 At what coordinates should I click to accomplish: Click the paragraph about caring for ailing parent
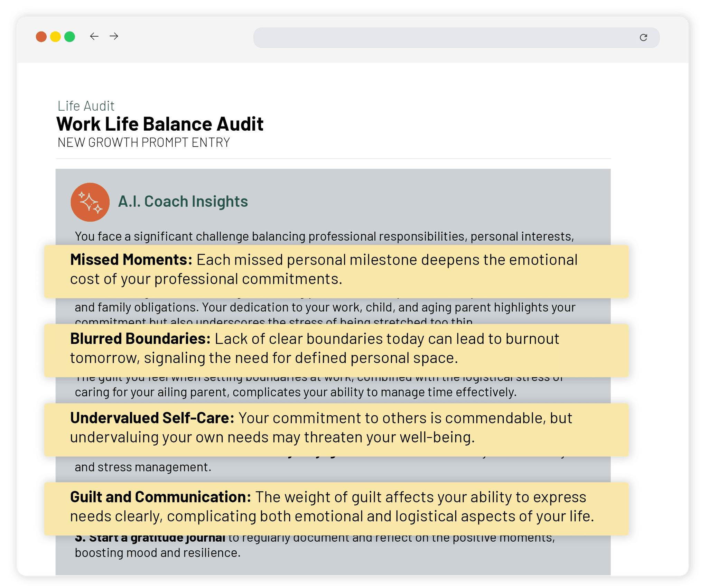coord(296,392)
